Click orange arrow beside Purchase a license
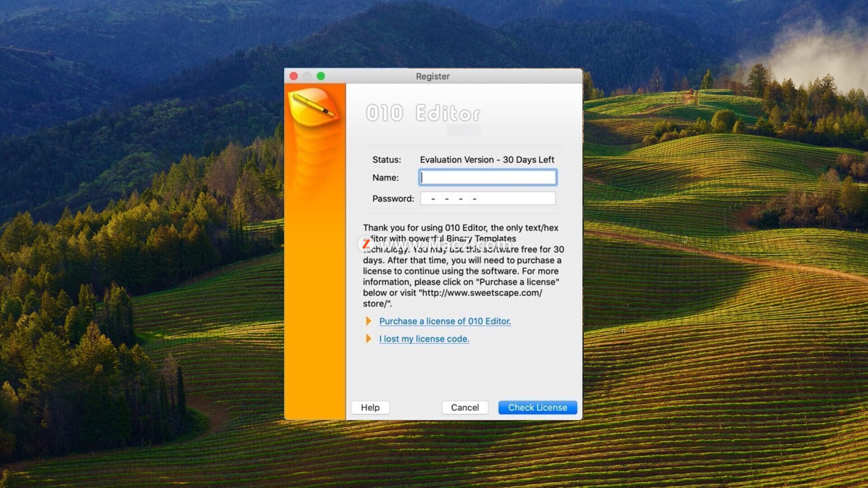 coord(368,321)
